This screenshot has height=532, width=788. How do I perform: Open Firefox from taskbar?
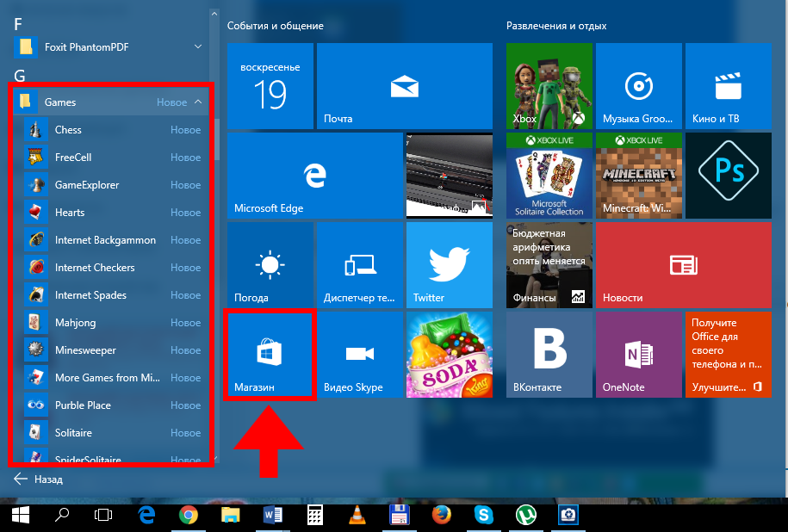coord(442,516)
